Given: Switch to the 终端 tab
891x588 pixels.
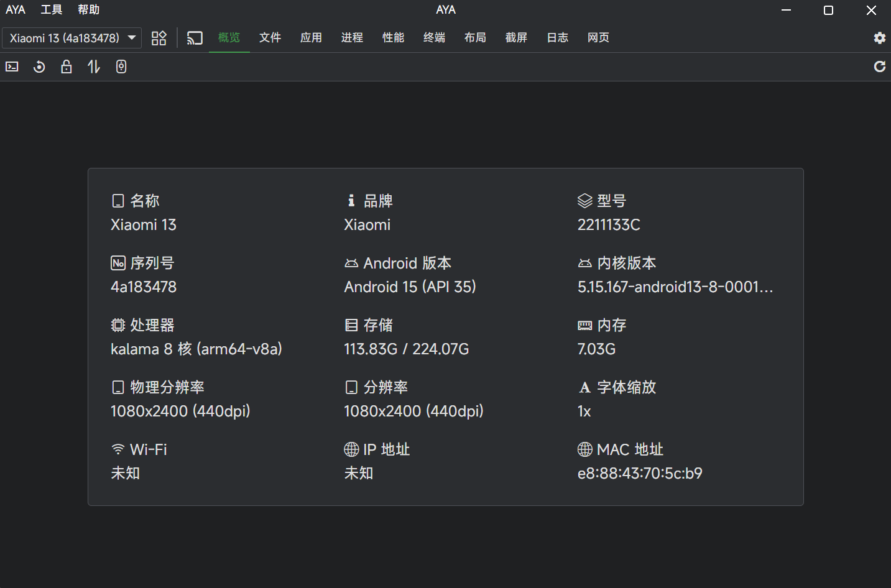Looking at the screenshot, I should click(x=434, y=38).
